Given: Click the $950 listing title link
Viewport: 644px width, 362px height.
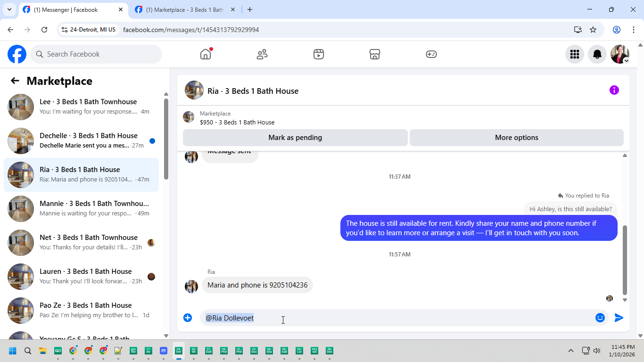Looking at the screenshot, I should (237, 122).
